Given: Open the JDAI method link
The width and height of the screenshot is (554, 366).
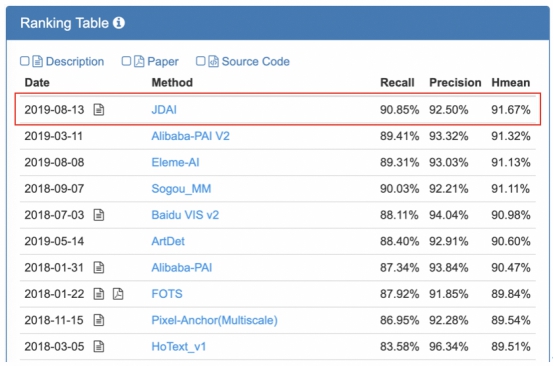Looking at the screenshot, I should (x=164, y=110).
